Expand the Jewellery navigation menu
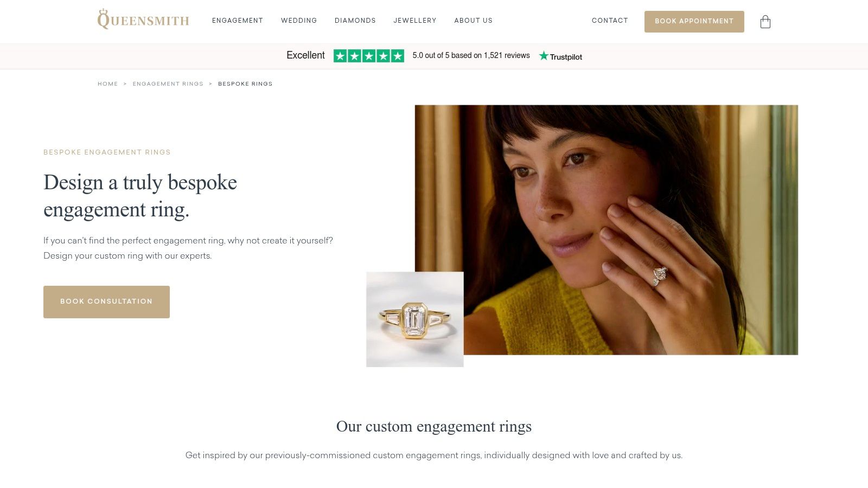868x488 pixels. tap(415, 21)
